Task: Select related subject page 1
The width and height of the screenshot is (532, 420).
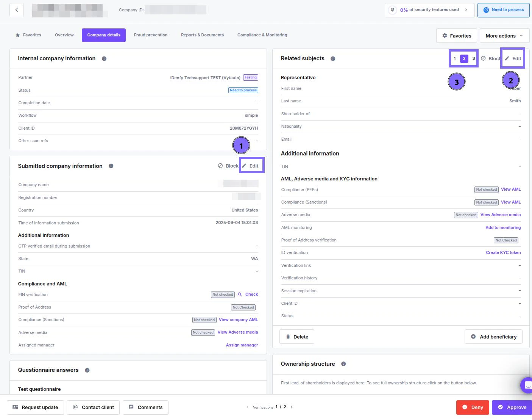Action: coord(455,59)
